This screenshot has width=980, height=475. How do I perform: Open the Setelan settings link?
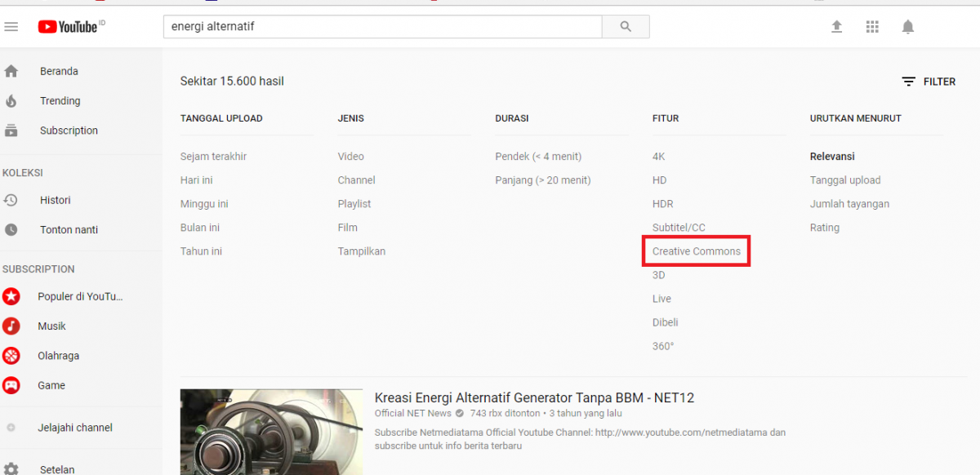click(x=57, y=468)
